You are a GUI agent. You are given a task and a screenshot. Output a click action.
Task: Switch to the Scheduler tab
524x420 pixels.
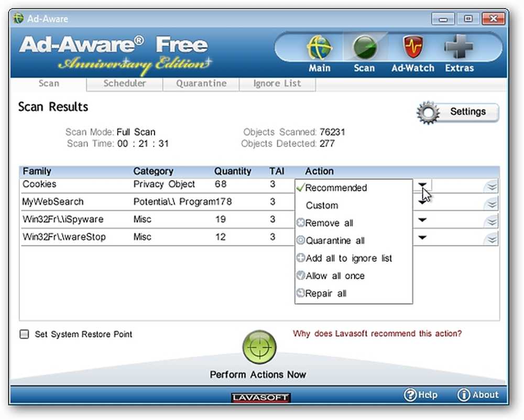(125, 83)
